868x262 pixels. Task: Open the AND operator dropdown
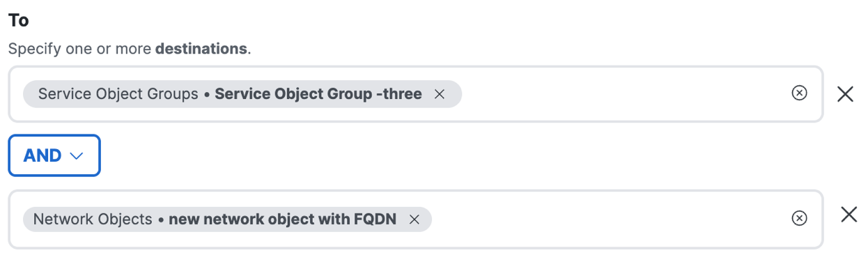pos(54,155)
